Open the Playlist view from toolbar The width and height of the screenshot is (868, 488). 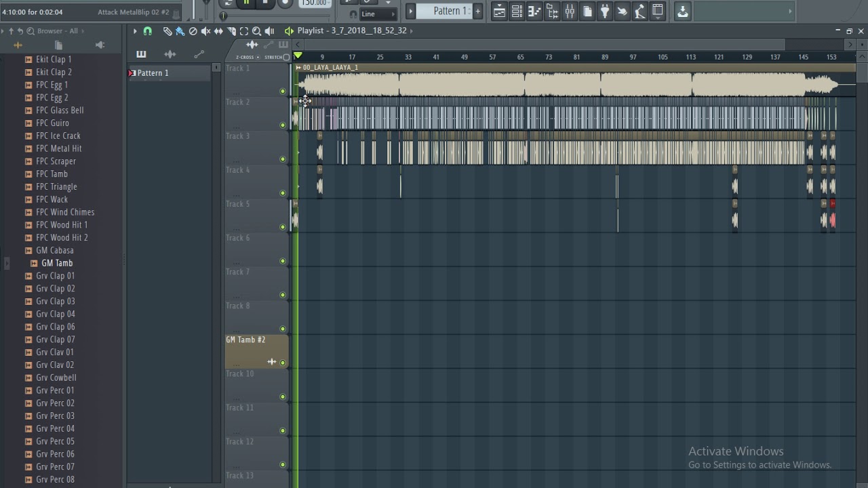[x=499, y=11]
